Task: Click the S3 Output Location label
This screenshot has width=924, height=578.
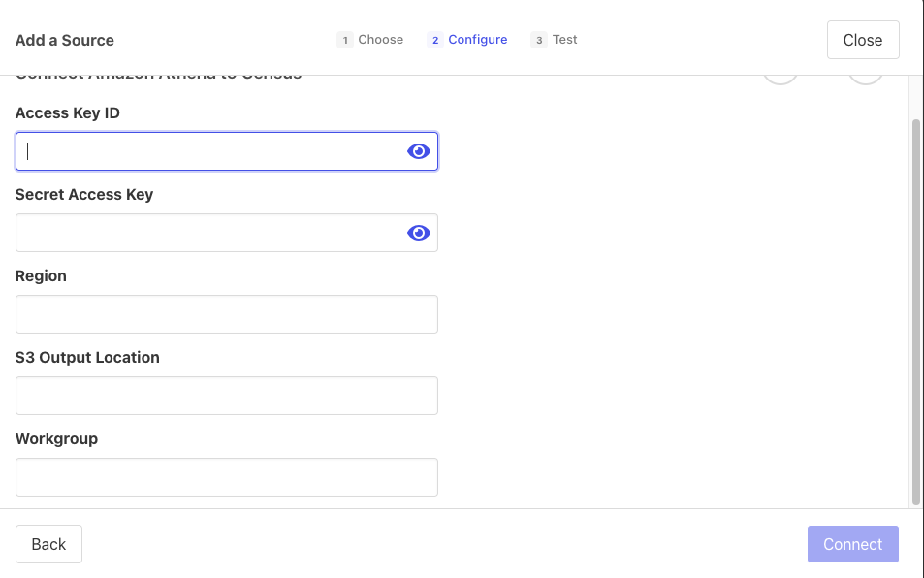Action: tap(87, 358)
